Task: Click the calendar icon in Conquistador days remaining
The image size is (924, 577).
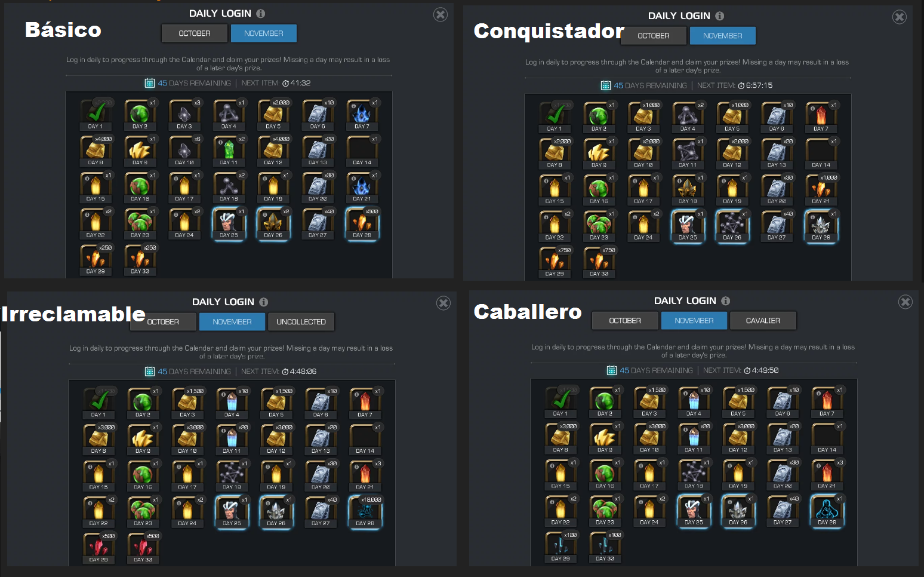Action: coord(606,85)
